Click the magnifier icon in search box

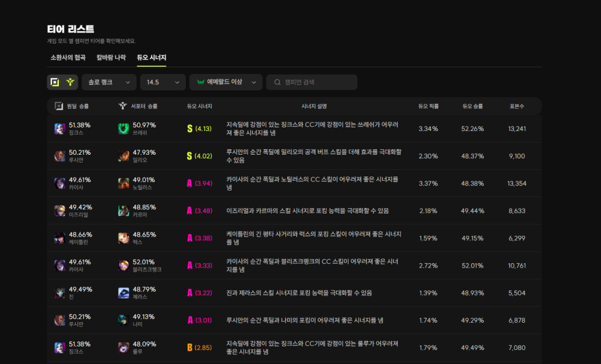(x=277, y=82)
